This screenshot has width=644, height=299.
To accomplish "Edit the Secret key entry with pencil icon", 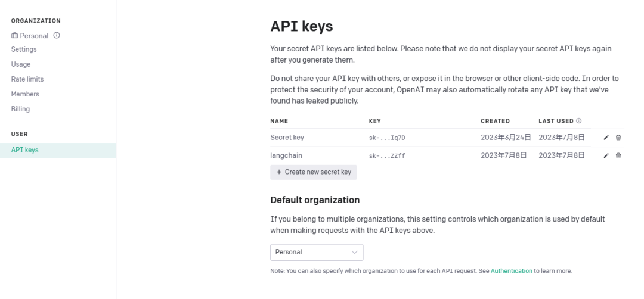I will [606, 138].
